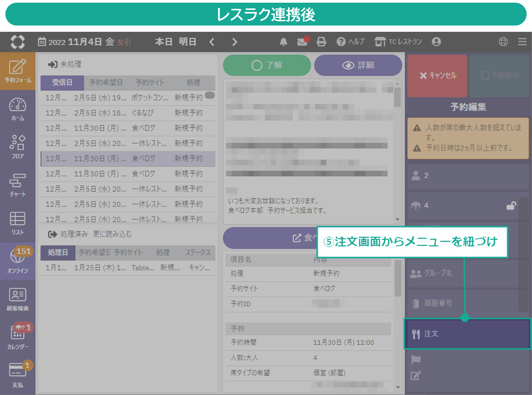Open オンライン reservations in the sidebar
The height and width of the screenshot is (395, 532).
point(18,261)
